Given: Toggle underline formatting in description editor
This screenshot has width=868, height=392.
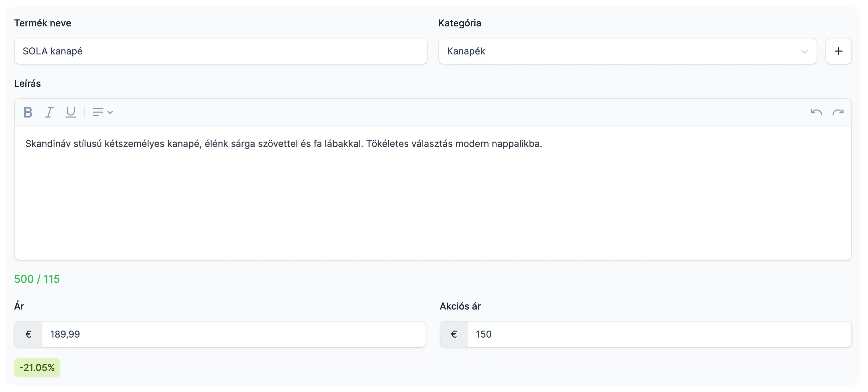Looking at the screenshot, I should [x=70, y=112].
